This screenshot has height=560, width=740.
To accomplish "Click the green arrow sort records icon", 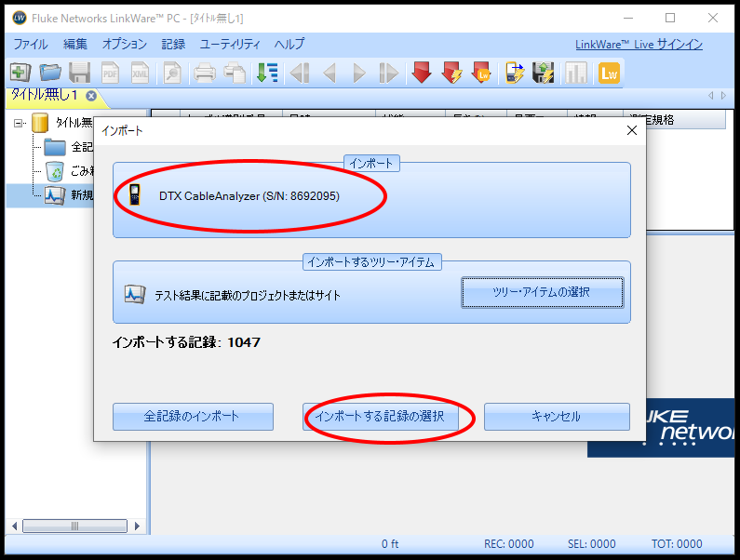I will coord(266,73).
